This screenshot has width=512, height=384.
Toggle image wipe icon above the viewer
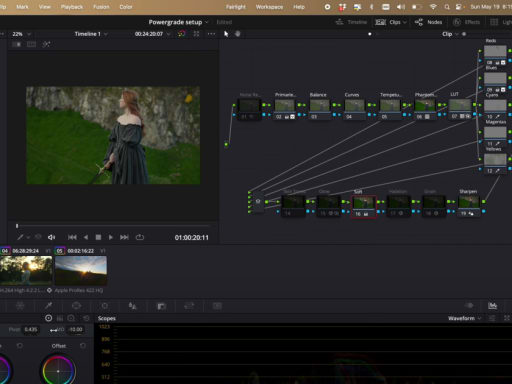tap(17, 44)
